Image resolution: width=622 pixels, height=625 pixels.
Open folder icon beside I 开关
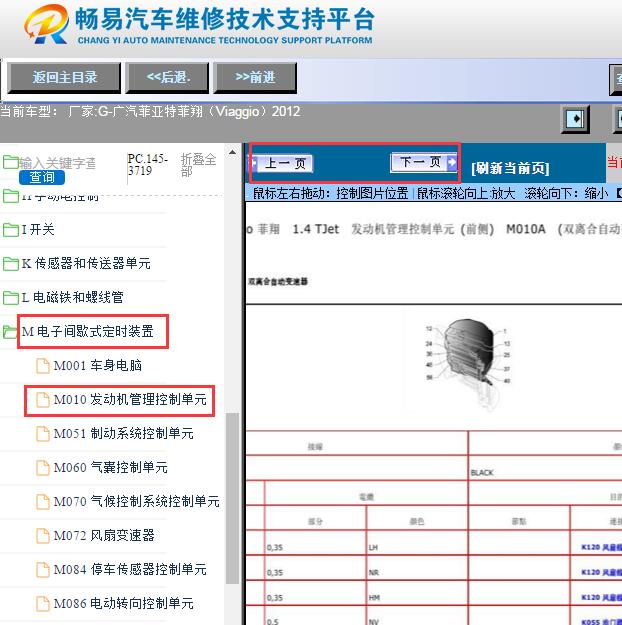tap(11, 230)
